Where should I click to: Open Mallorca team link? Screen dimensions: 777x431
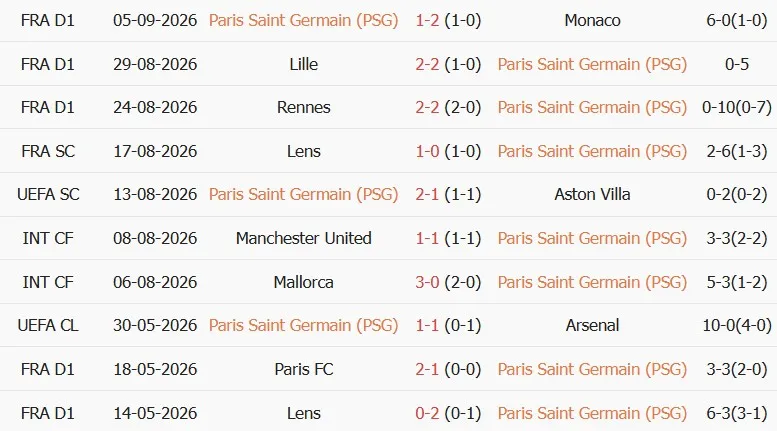pyautogui.click(x=303, y=282)
